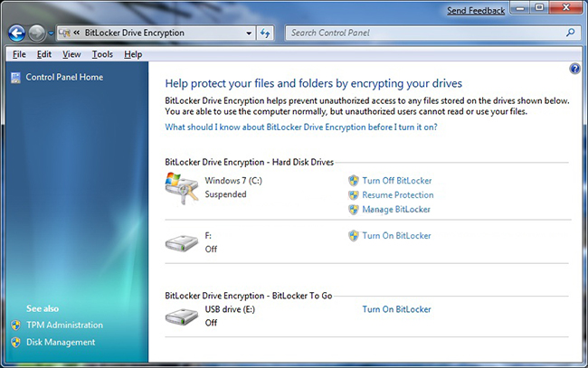Viewport: 588px width, 368px height.
Task: Open TPM Administration
Action: point(64,325)
